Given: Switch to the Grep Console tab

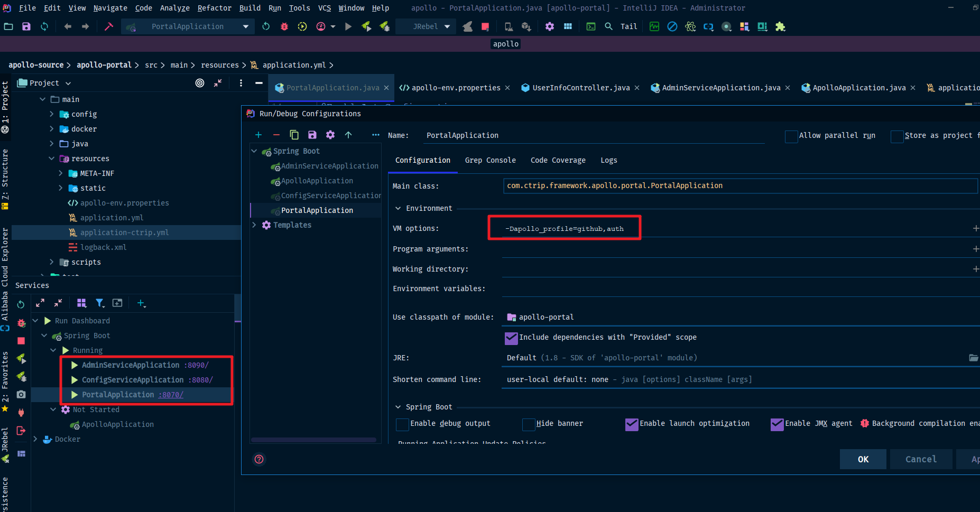Looking at the screenshot, I should click(x=491, y=160).
